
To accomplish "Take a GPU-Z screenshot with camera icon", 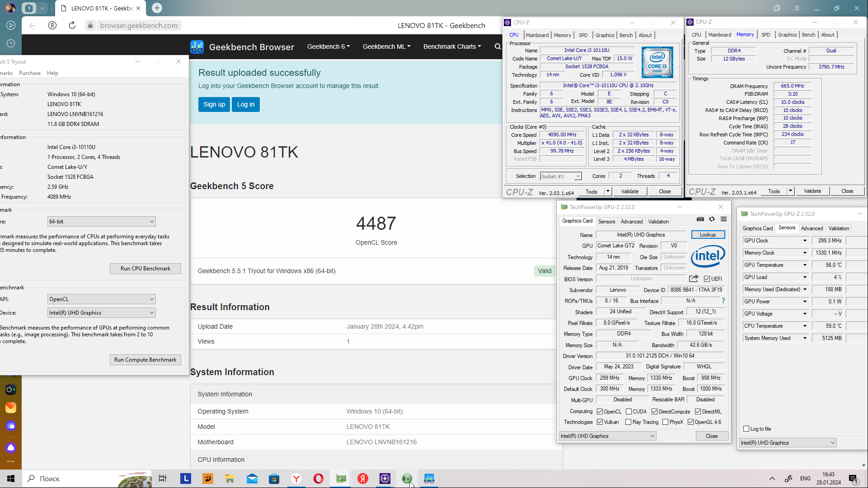I will tap(700, 219).
